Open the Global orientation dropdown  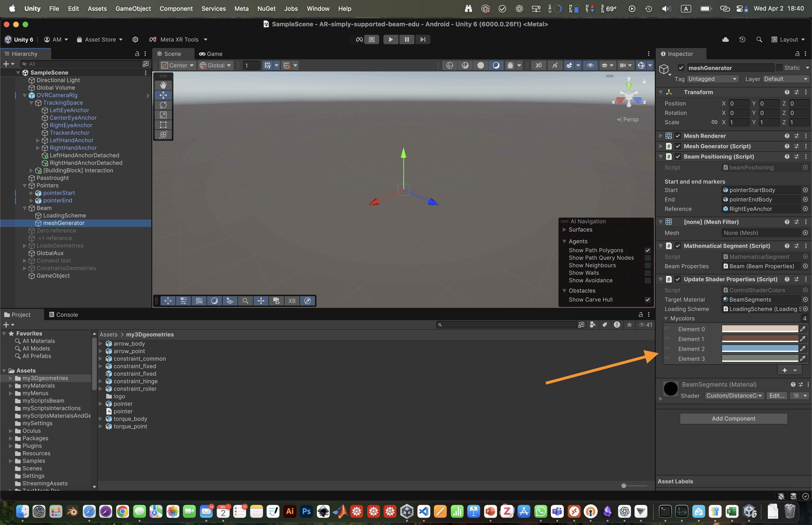point(216,65)
